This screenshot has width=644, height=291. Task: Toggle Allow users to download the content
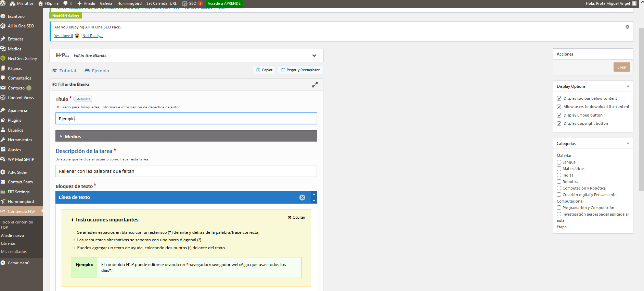559,107
